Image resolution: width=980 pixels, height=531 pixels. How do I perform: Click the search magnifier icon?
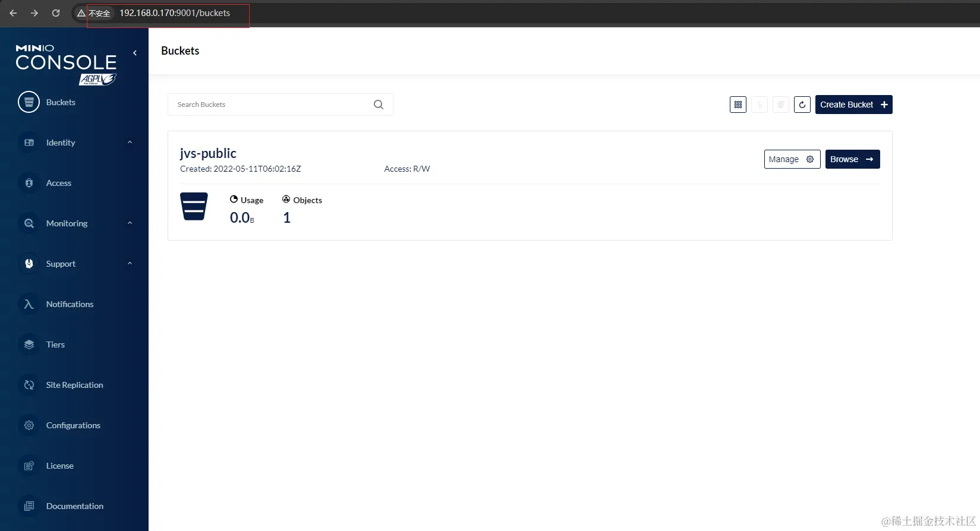379,105
